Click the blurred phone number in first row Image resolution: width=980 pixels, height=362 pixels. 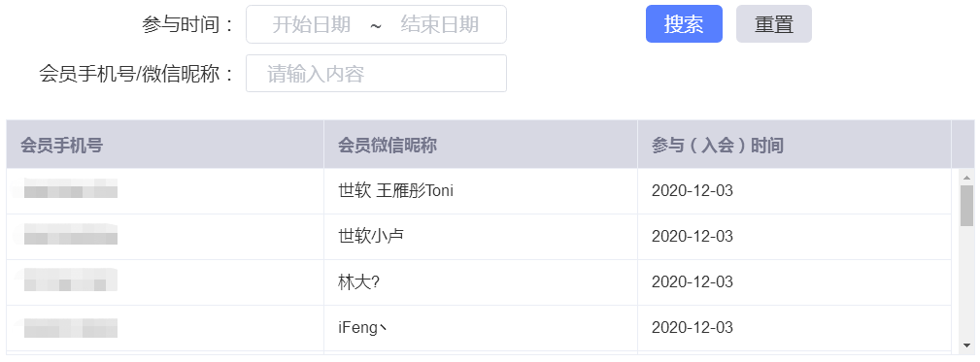click(66, 188)
